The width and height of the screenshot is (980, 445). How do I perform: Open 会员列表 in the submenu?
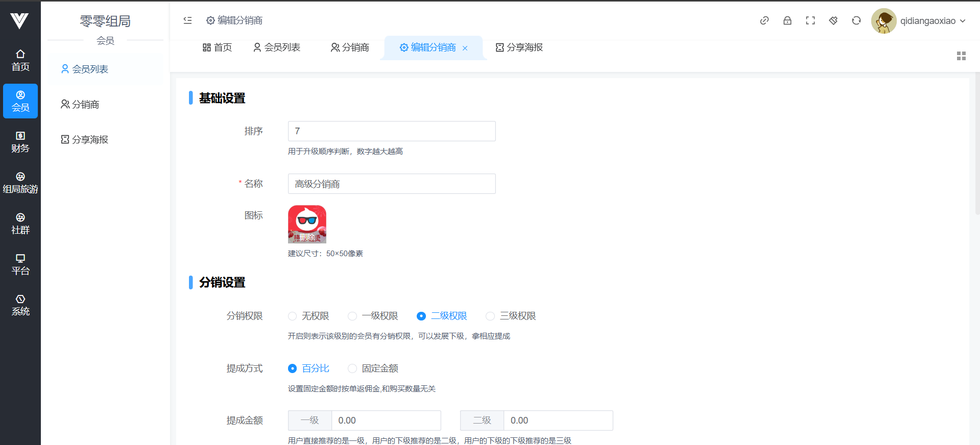[x=85, y=69]
